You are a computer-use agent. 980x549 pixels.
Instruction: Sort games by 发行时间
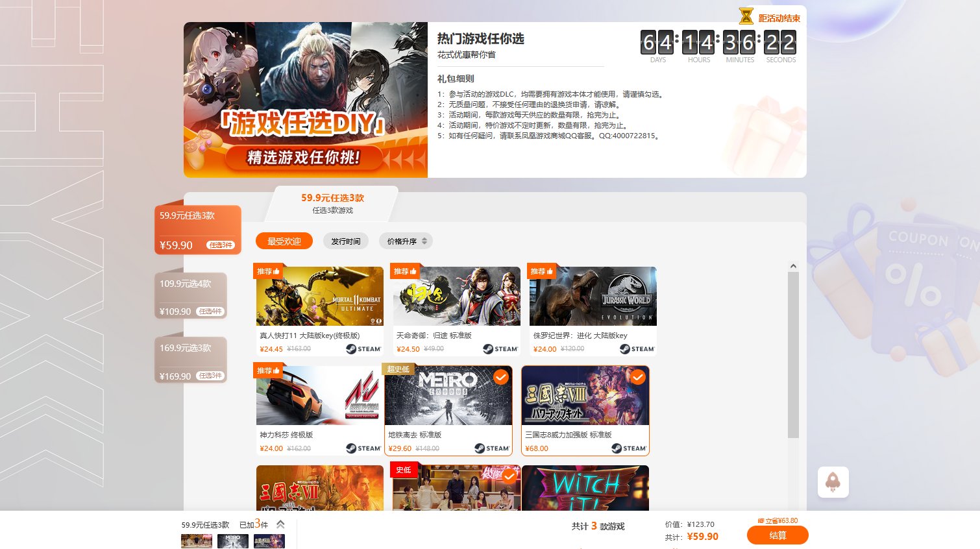tap(345, 241)
